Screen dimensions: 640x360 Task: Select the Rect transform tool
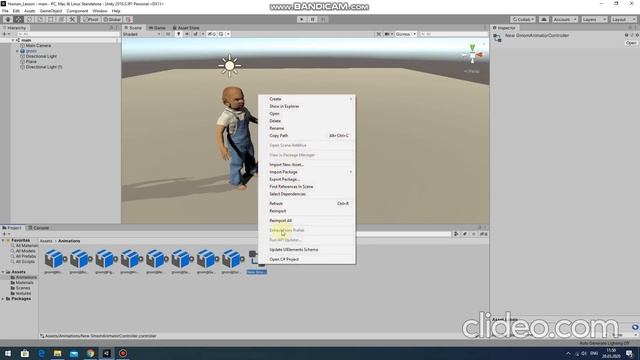pyautogui.click(x=51, y=19)
